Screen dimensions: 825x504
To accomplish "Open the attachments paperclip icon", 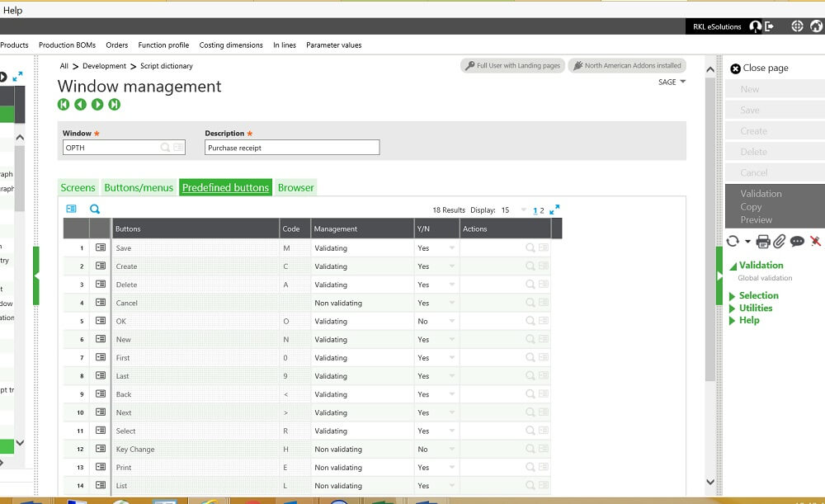I will pyautogui.click(x=780, y=241).
